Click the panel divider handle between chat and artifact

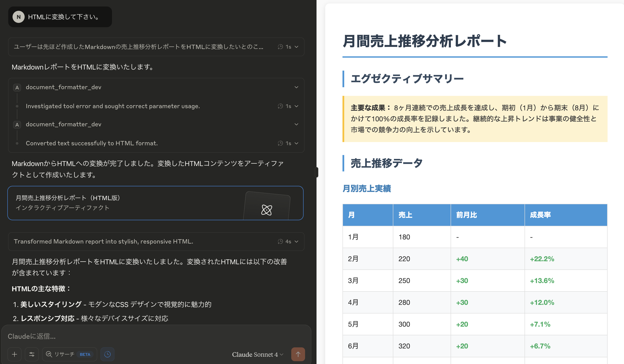317,172
